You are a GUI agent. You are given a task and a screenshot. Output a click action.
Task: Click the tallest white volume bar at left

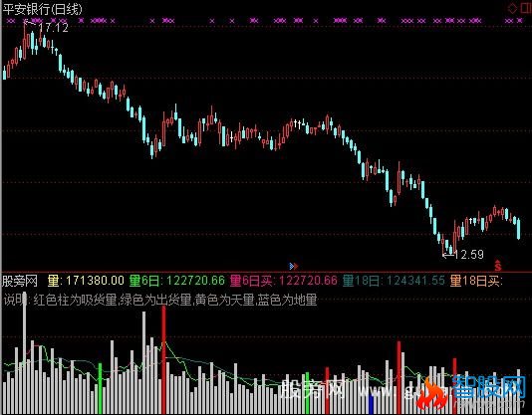point(25,352)
